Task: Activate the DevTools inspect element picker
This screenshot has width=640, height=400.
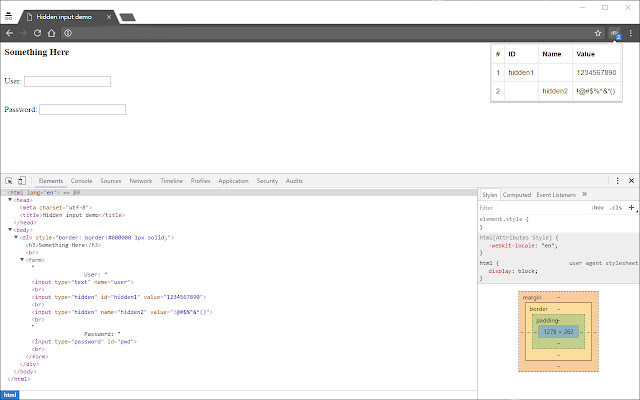Action: click(x=9, y=180)
